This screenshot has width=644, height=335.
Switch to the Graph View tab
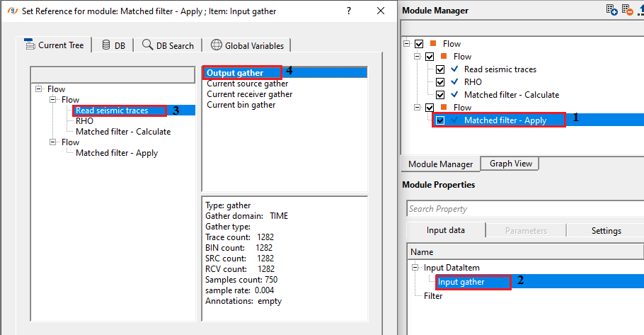coord(510,164)
